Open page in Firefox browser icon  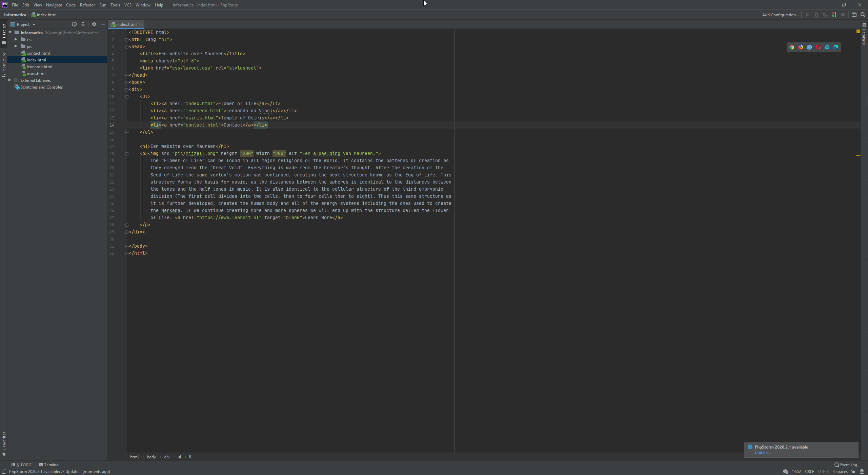tap(801, 47)
